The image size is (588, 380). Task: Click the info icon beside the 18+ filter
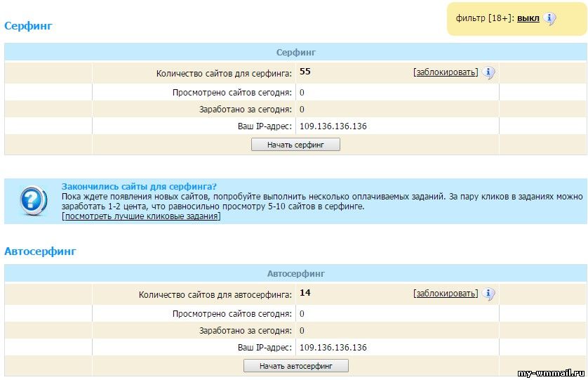pos(549,18)
